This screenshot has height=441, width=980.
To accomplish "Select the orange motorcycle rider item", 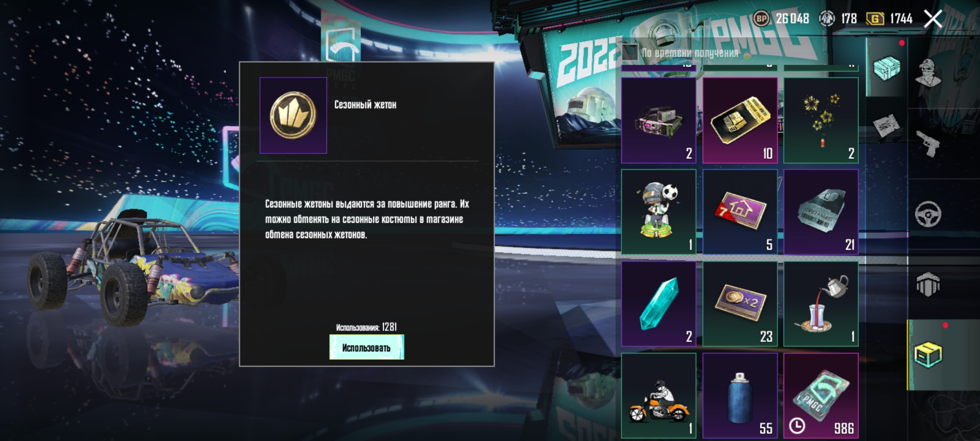I will [659, 396].
